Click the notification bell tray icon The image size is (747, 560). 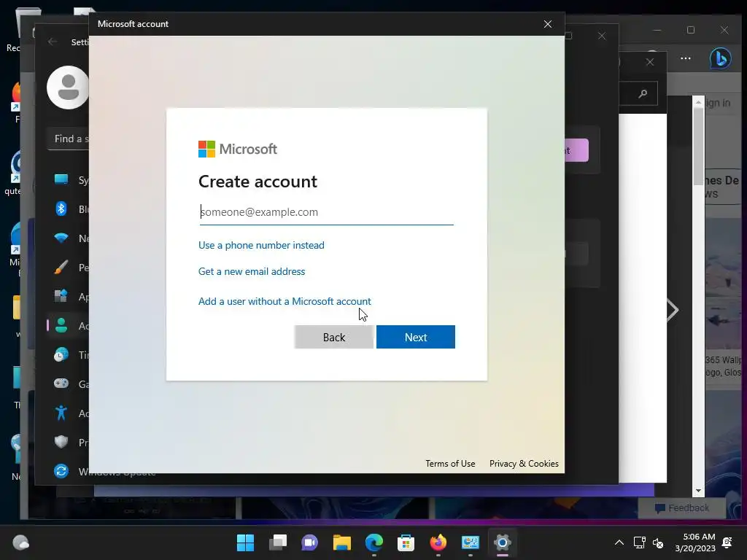pos(727,542)
